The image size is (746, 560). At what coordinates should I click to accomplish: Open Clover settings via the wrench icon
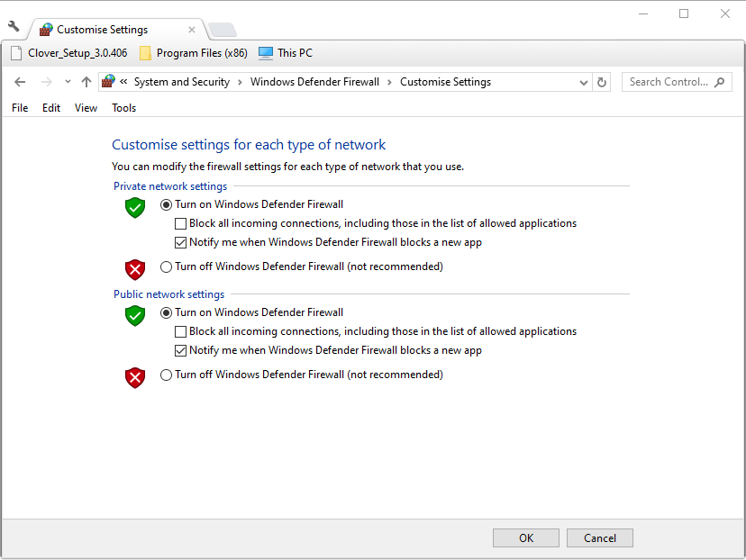(x=12, y=28)
